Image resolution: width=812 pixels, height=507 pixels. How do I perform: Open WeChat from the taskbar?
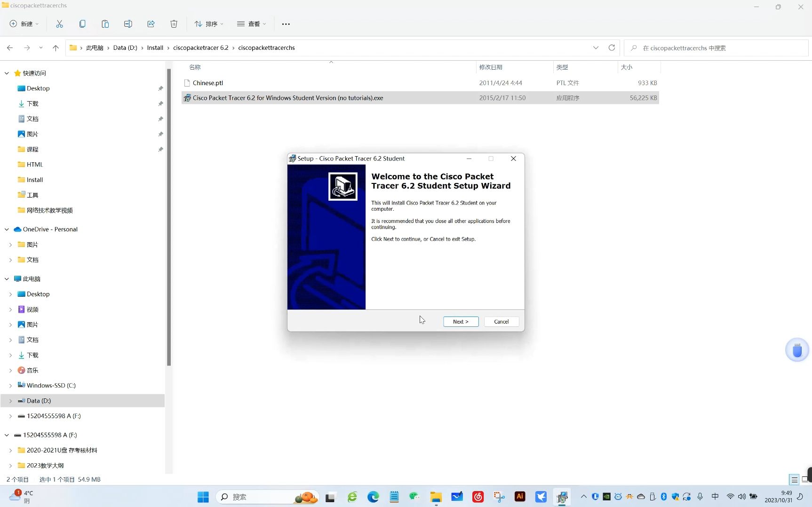click(x=414, y=497)
